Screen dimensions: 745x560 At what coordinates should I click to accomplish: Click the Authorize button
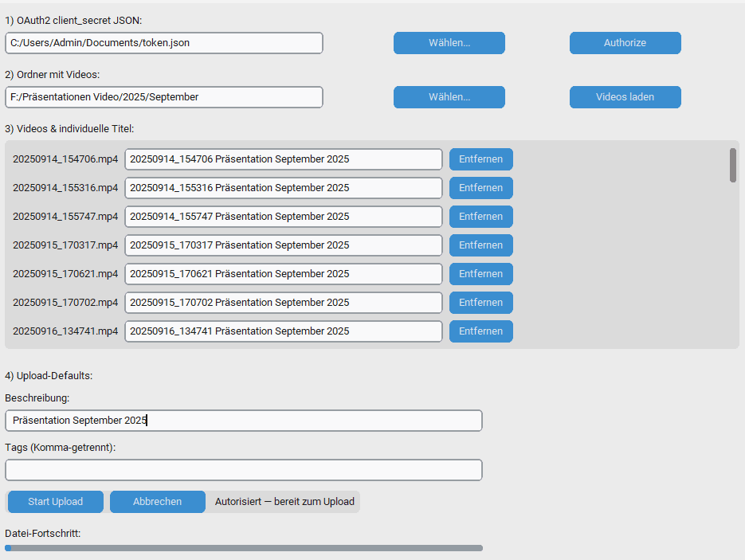coord(625,43)
